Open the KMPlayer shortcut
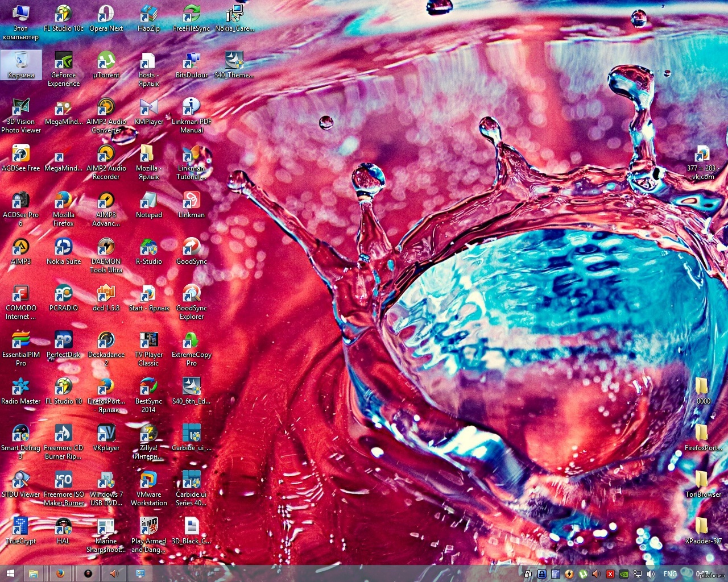The image size is (728, 582). pos(149,111)
